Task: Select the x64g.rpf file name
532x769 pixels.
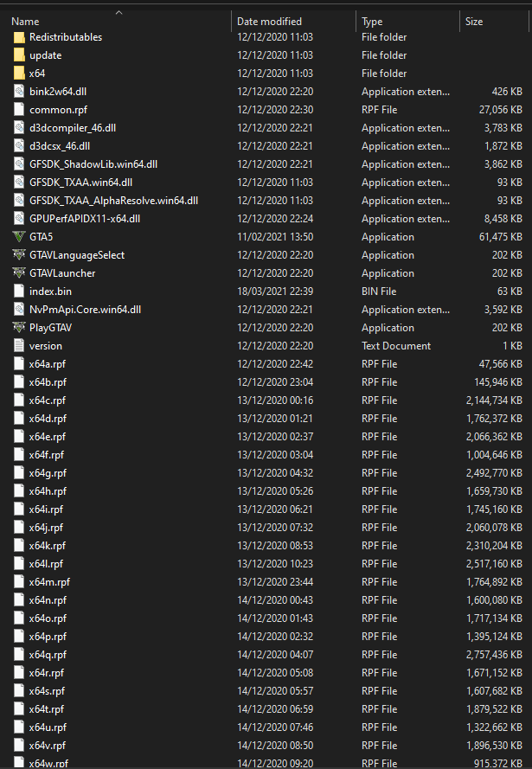Action: pyautogui.click(x=48, y=473)
